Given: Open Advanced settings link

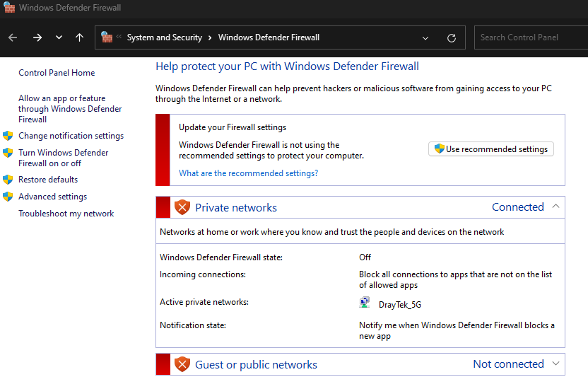Looking at the screenshot, I should [52, 197].
